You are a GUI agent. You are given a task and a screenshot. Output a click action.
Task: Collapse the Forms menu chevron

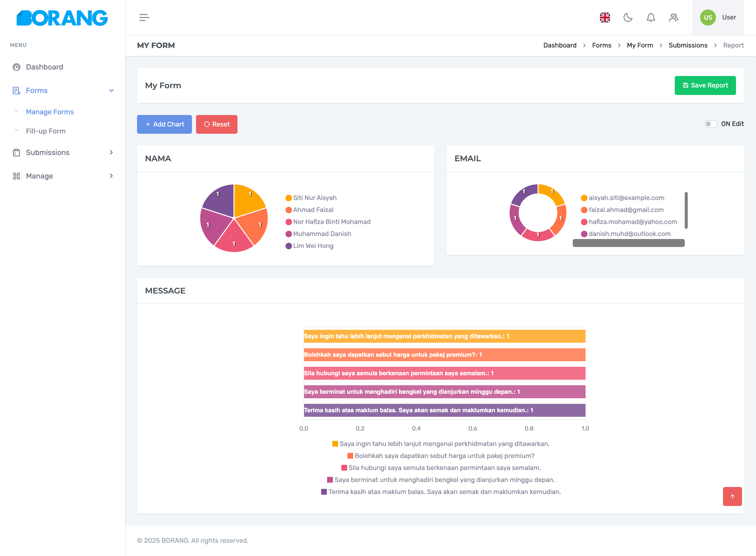click(x=111, y=90)
